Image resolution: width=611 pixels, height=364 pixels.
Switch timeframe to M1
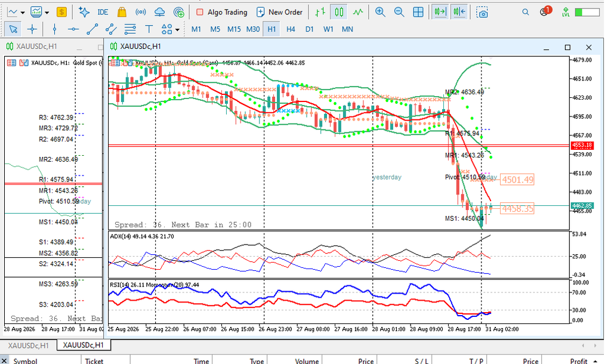[196, 29]
